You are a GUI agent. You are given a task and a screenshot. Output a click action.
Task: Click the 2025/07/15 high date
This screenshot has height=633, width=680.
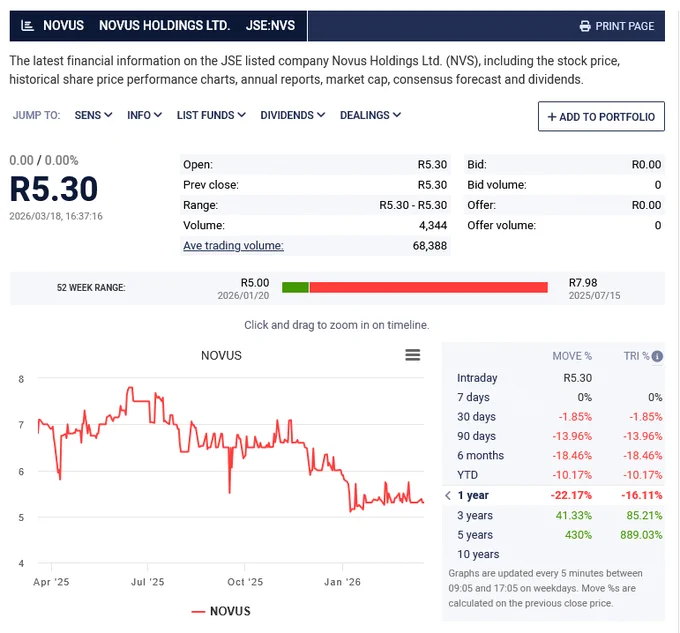(594, 296)
